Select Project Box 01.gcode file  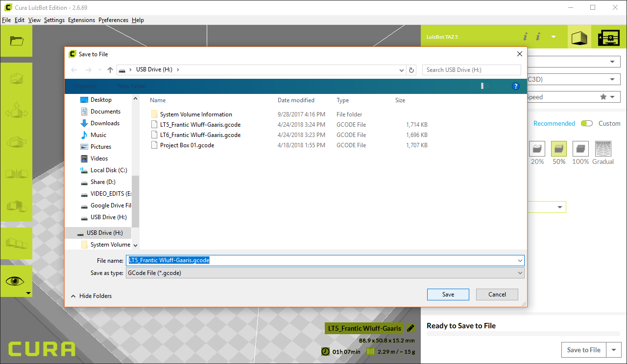pos(187,145)
